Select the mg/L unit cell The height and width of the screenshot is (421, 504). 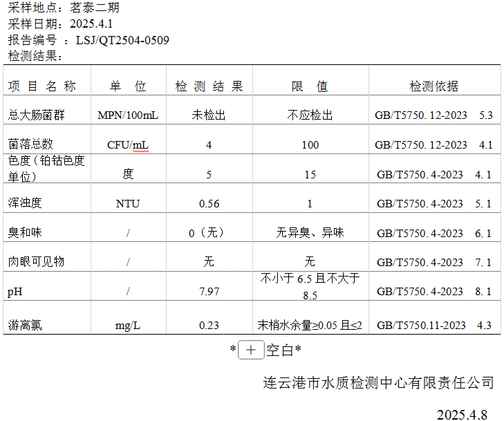point(127,325)
